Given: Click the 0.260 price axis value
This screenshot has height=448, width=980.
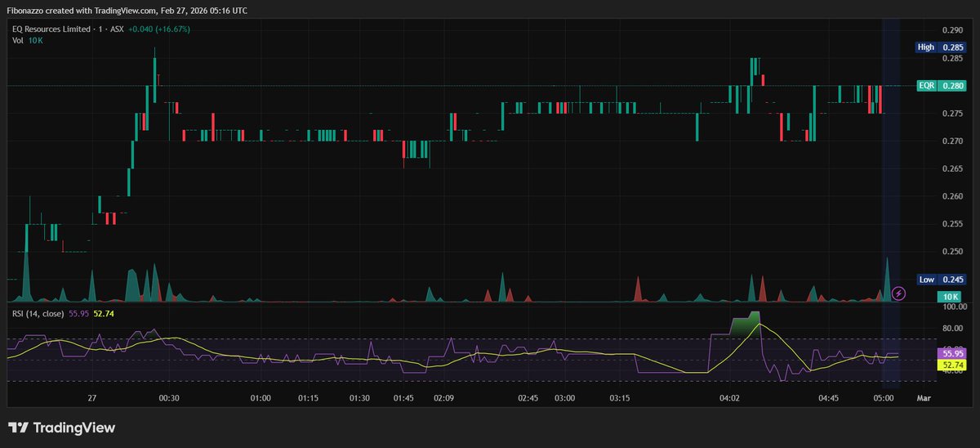Looking at the screenshot, I should pos(952,196).
